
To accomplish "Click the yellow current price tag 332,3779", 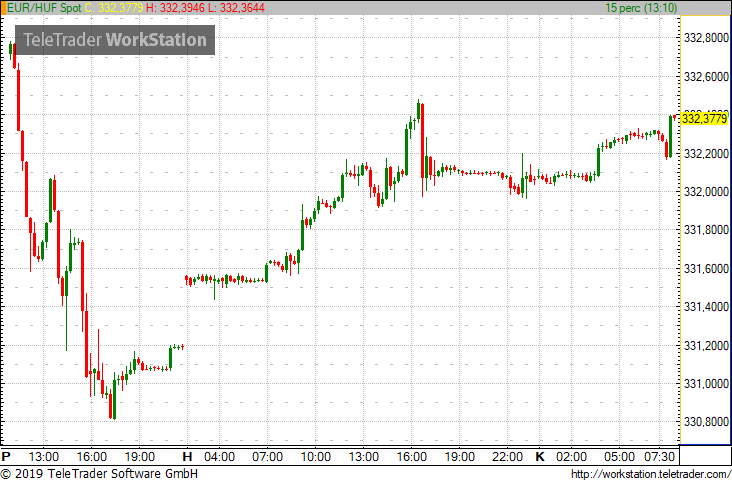I will point(704,119).
